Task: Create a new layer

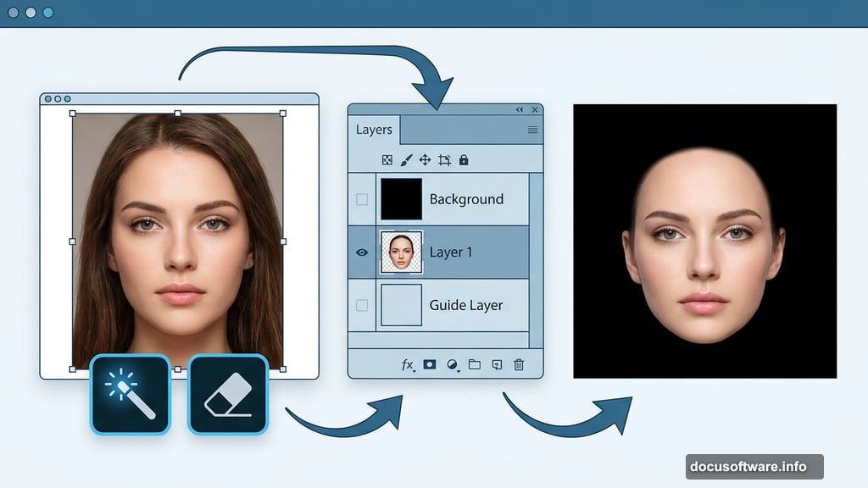Action: [497, 364]
